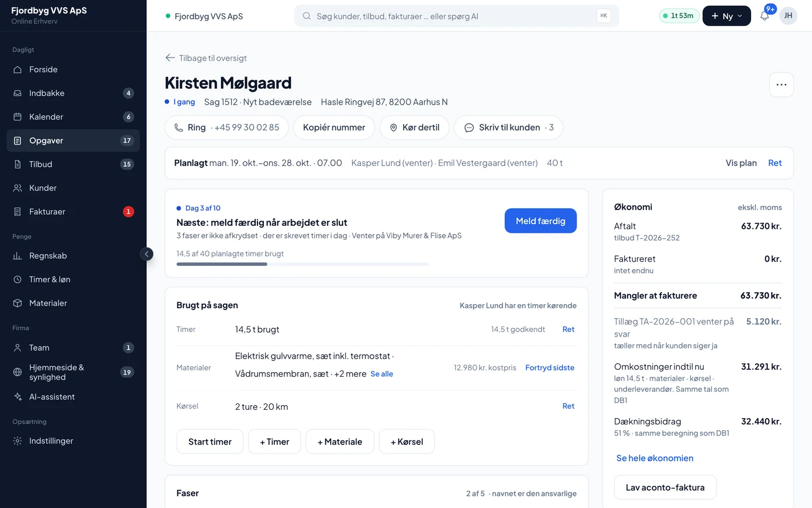Click the Team person icon
The image size is (812, 508).
pos(17,348)
